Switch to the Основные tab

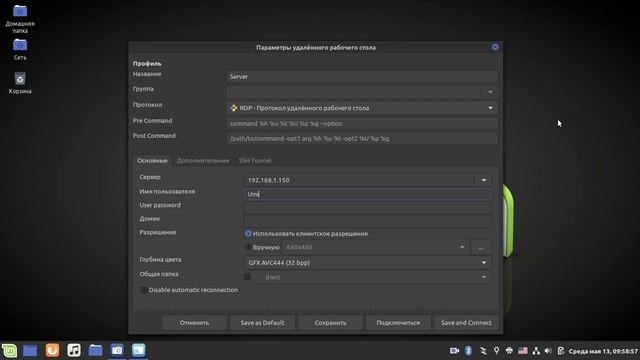coord(152,160)
